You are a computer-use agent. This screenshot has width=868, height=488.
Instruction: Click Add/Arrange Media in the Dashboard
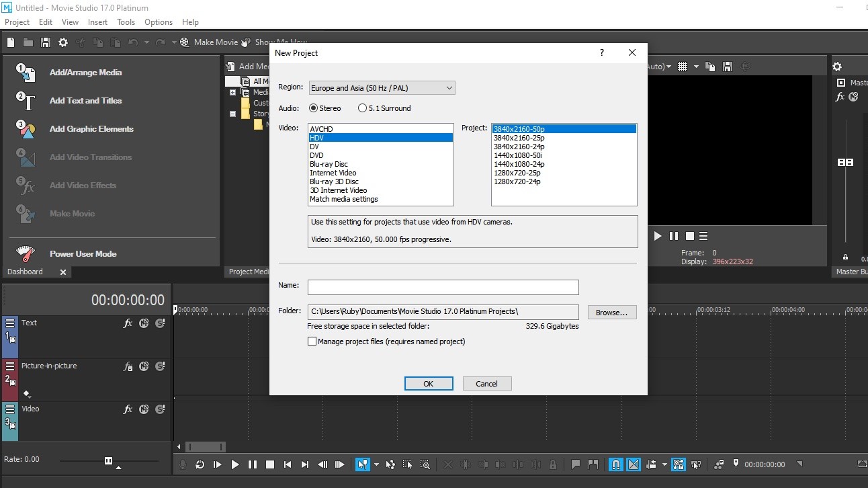point(86,73)
